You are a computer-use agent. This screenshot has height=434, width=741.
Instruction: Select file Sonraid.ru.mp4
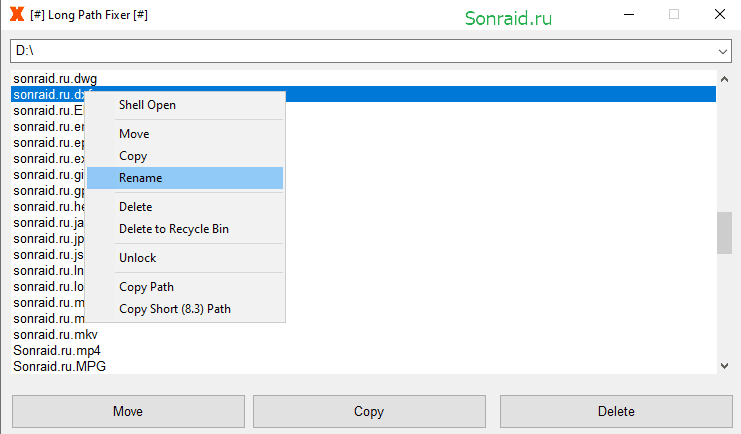click(x=57, y=351)
